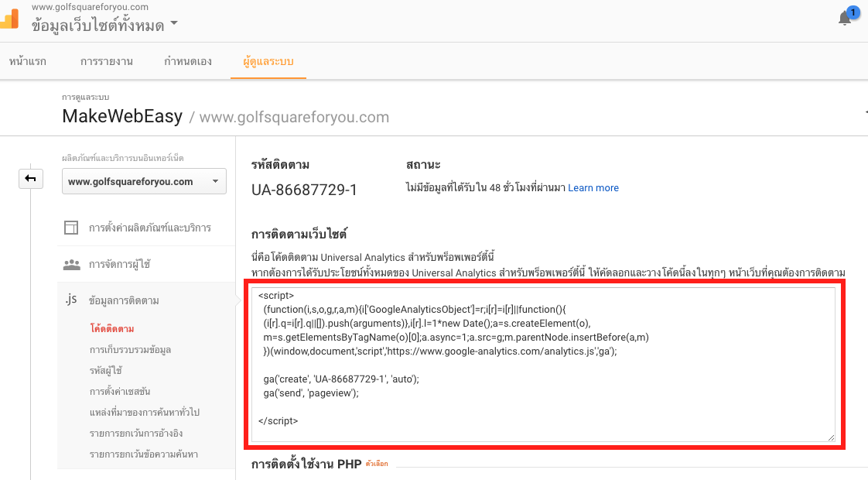Click รายการยกเว้นการอ้างอิง in sidebar

point(135,434)
